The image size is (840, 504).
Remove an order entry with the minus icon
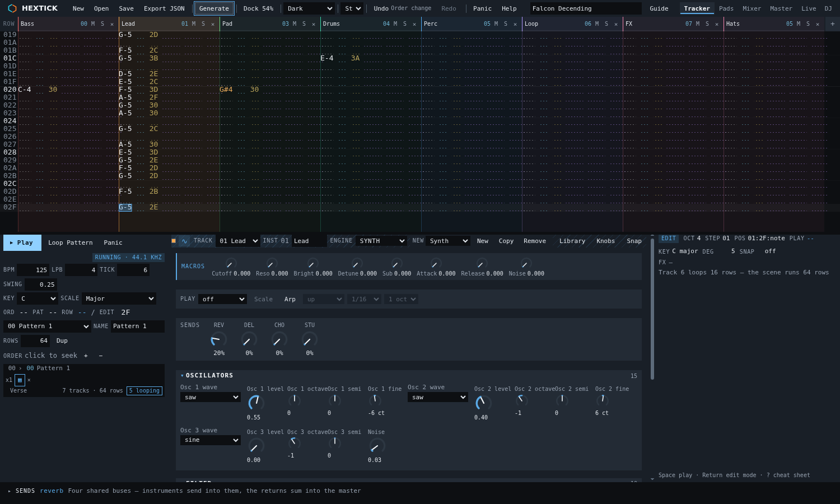(x=101, y=356)
